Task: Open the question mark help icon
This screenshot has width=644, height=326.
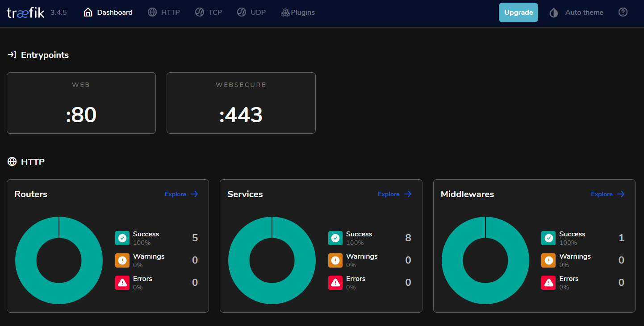Action: [x=623, y=12]
